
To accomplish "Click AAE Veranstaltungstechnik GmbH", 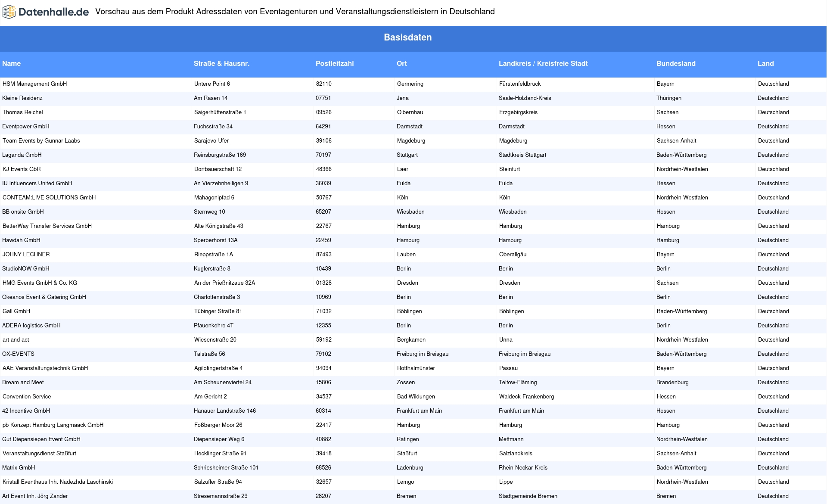I will (45, 368).
